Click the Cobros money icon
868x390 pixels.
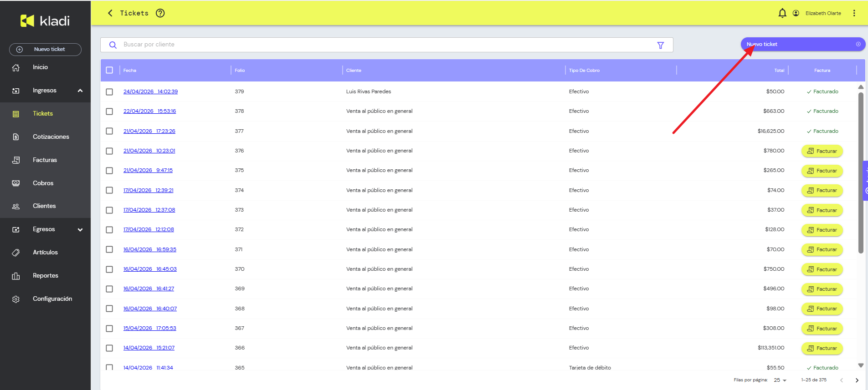pyautogui.click(x=16, y=183)
